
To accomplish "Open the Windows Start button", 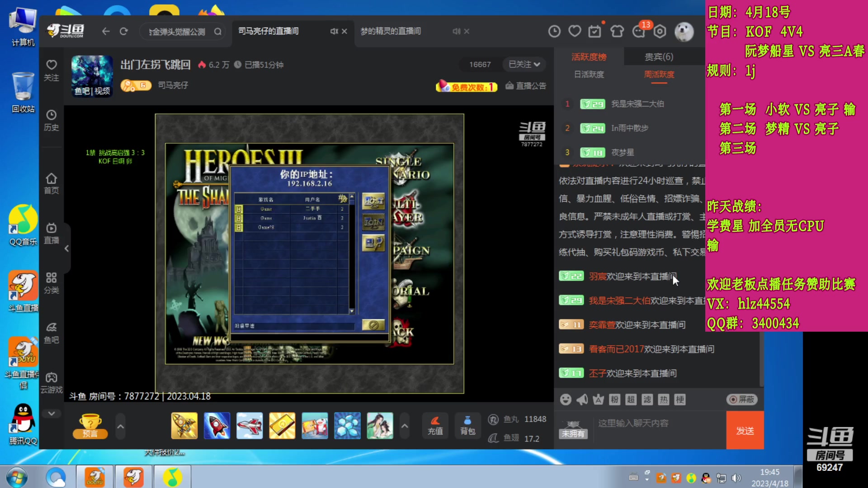I will pos(17,477).
